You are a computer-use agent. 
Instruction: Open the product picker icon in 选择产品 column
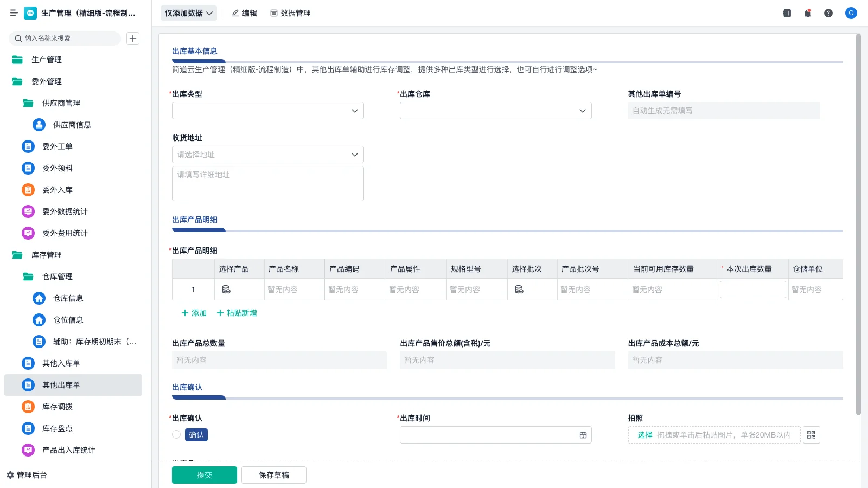tap(226, 289)
